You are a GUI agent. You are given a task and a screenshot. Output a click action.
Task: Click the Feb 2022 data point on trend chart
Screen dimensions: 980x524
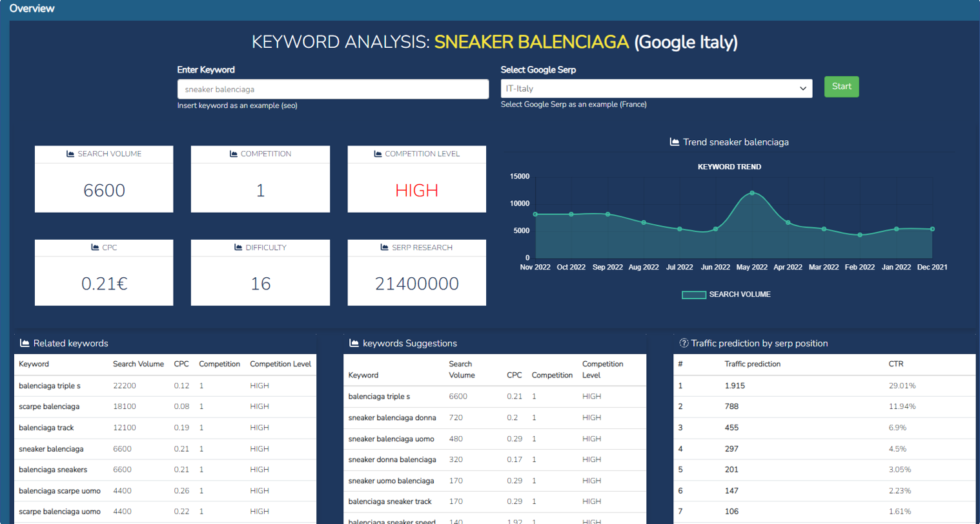(x=860, y=235)
